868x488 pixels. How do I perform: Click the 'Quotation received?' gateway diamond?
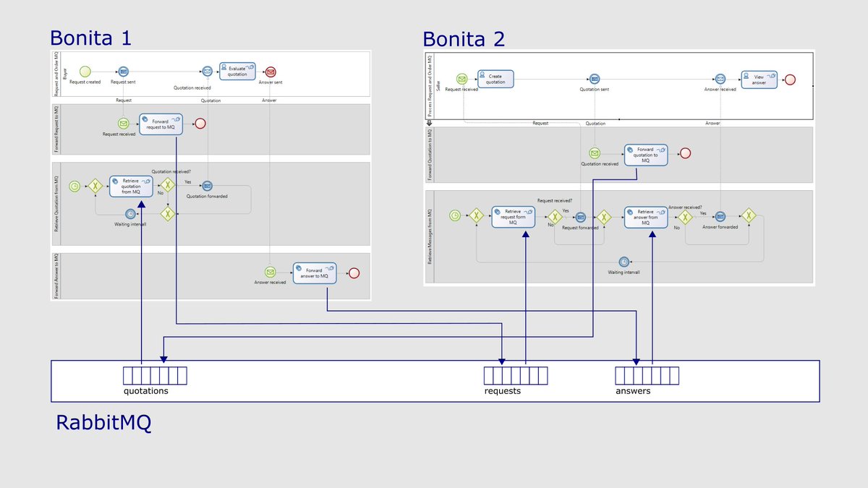168,186
